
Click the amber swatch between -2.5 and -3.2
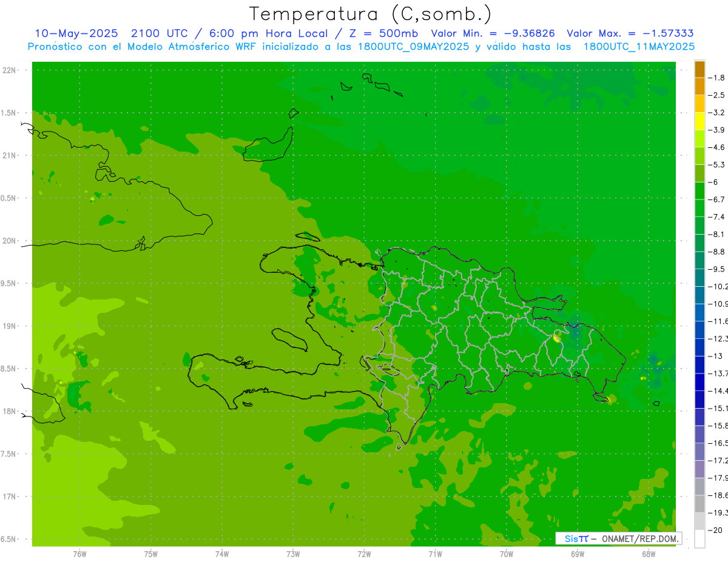(699, 104)
